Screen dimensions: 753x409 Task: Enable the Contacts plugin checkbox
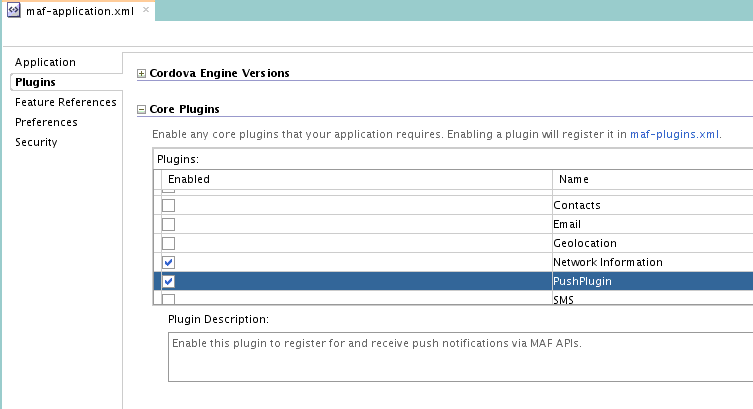click(169, 205)
